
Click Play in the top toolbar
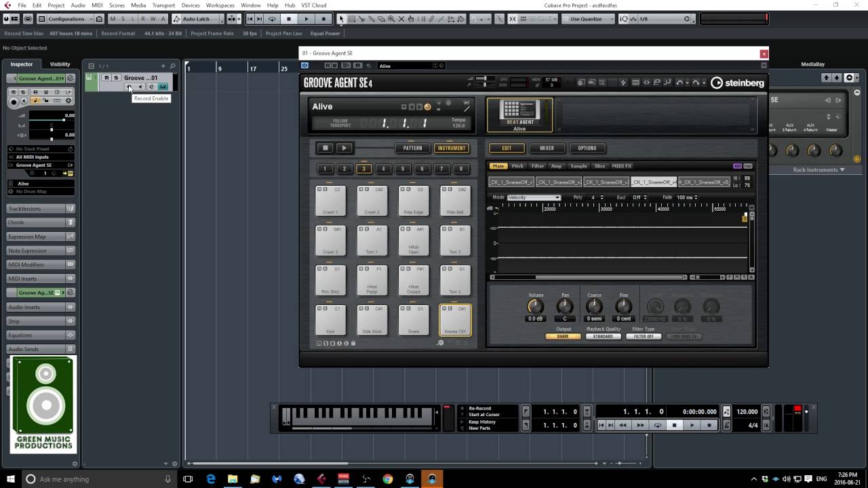pyautogui.click(x=306, y=19)
